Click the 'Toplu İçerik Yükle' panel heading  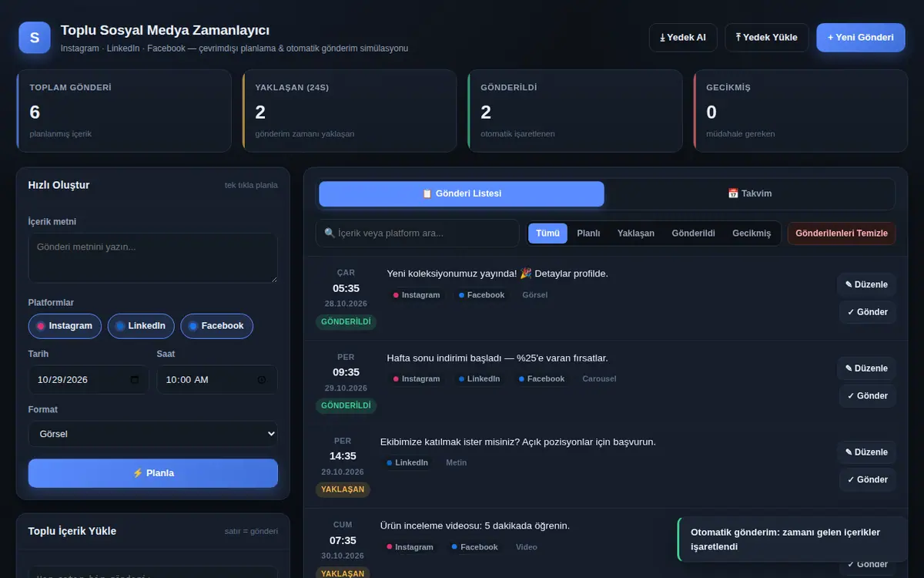click(x=72, y=531)
